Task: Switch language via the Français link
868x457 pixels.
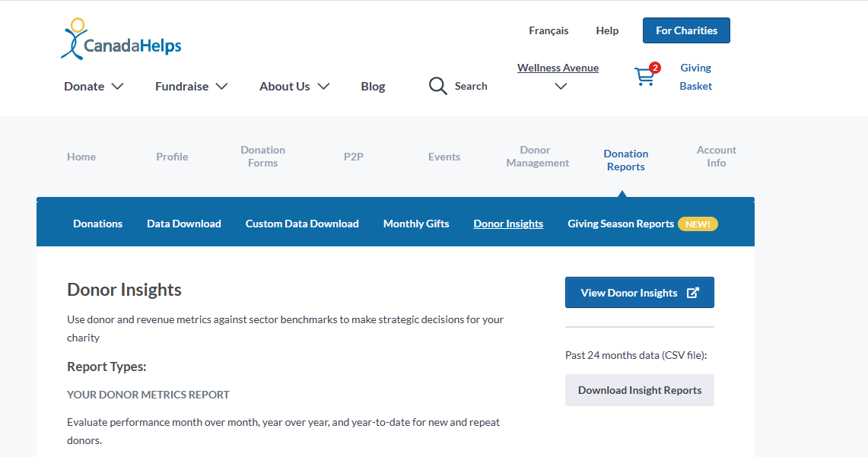Action: (x=548, y=30)
